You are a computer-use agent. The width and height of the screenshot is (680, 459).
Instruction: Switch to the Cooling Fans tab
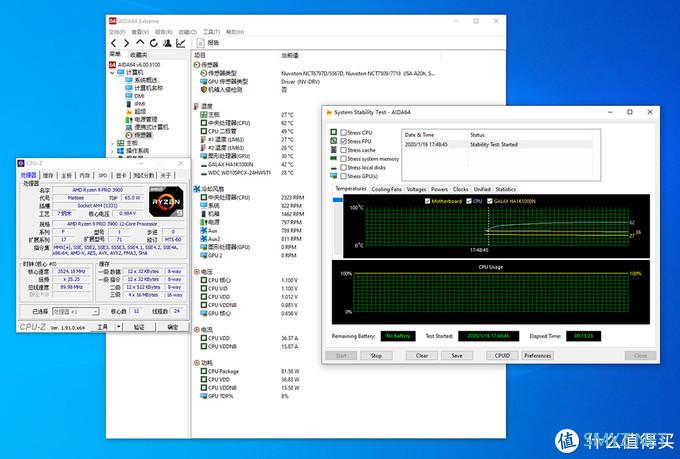pyautogui.click(x=386, y=189)
